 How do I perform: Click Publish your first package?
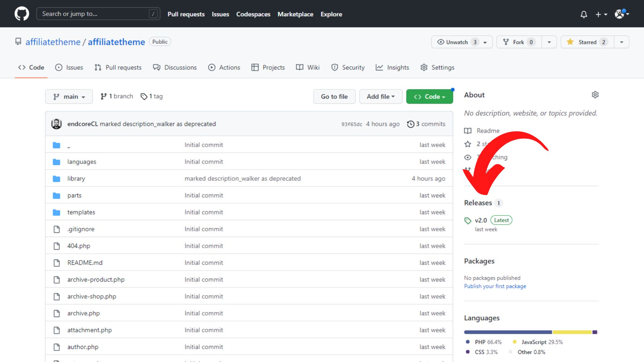click(x=495, y=286)
